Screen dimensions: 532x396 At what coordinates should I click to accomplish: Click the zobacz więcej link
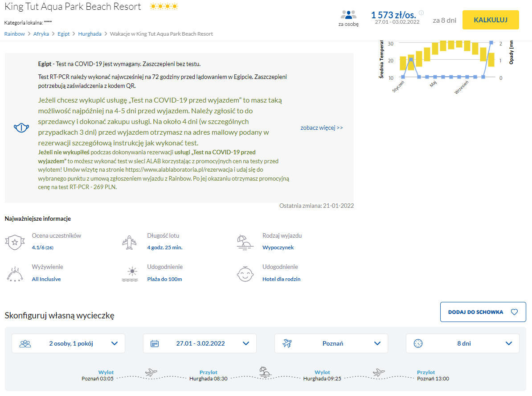[322, 128]
